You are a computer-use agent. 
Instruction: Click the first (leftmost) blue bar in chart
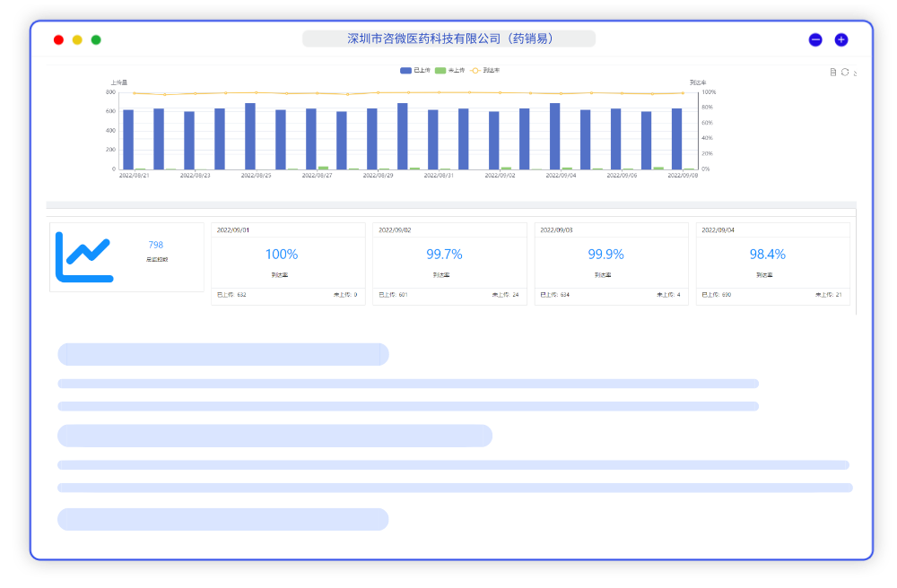(x=128, y=139)
